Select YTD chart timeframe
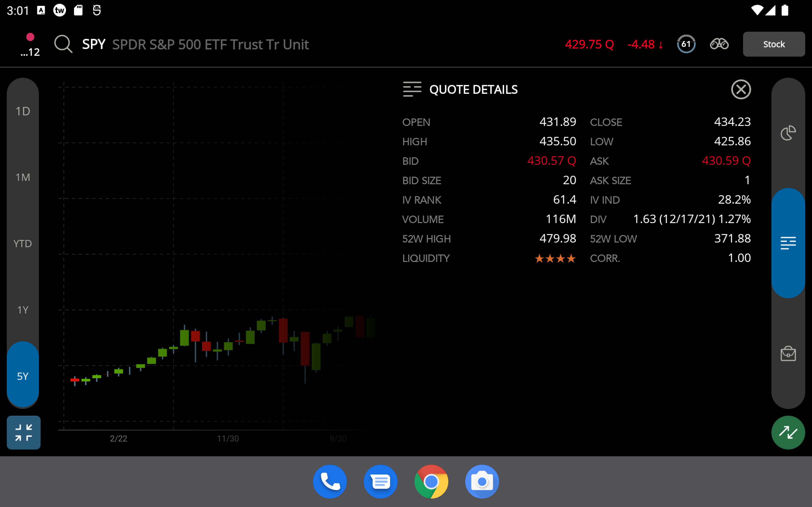 (x=23, y=244)
